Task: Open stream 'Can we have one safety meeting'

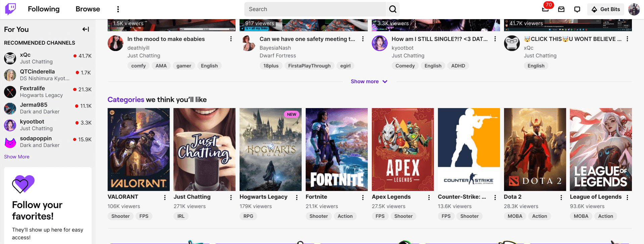Action: coord(307,39)
